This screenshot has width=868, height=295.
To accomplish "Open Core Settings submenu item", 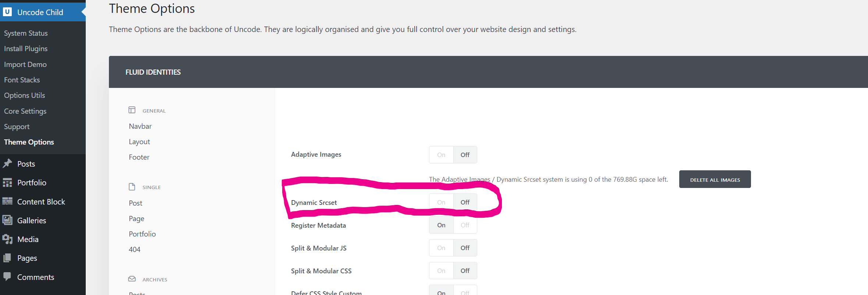I will click(x=25, y=111).
